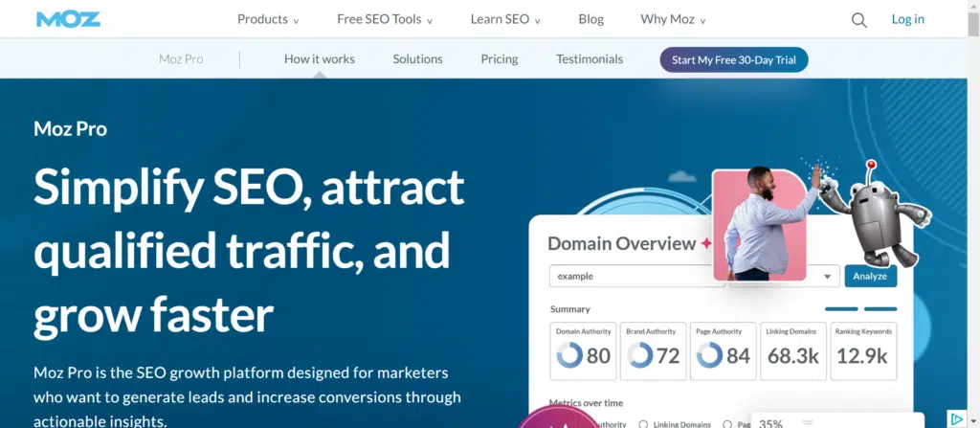Go to the Testimonials section

(590, 59)
